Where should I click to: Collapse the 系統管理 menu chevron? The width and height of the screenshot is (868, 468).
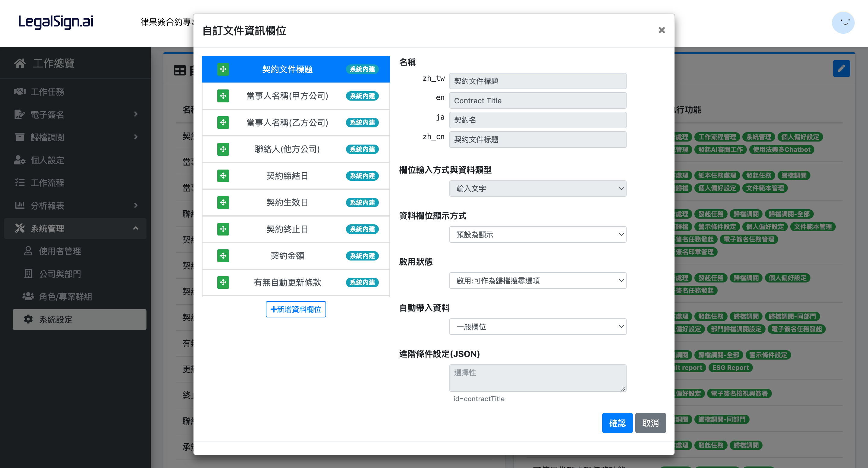(x=136, y=228)
